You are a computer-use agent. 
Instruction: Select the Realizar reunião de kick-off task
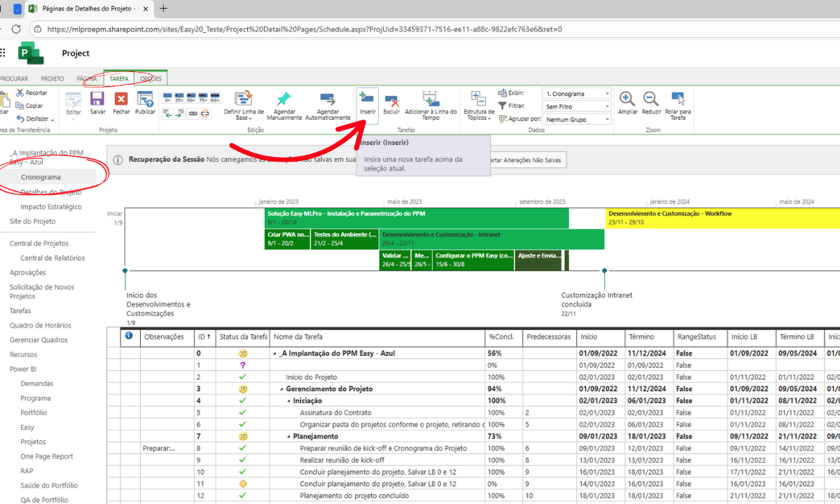379,460
